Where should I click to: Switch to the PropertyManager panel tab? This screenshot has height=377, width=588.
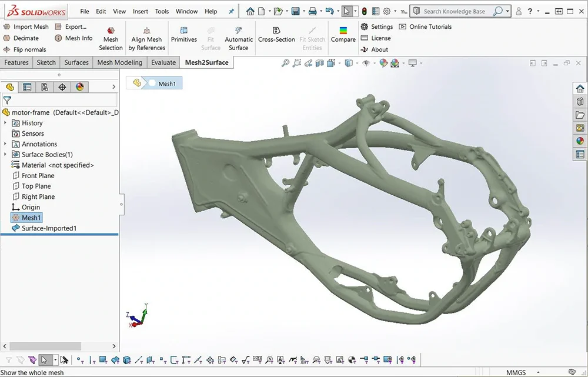27,87
